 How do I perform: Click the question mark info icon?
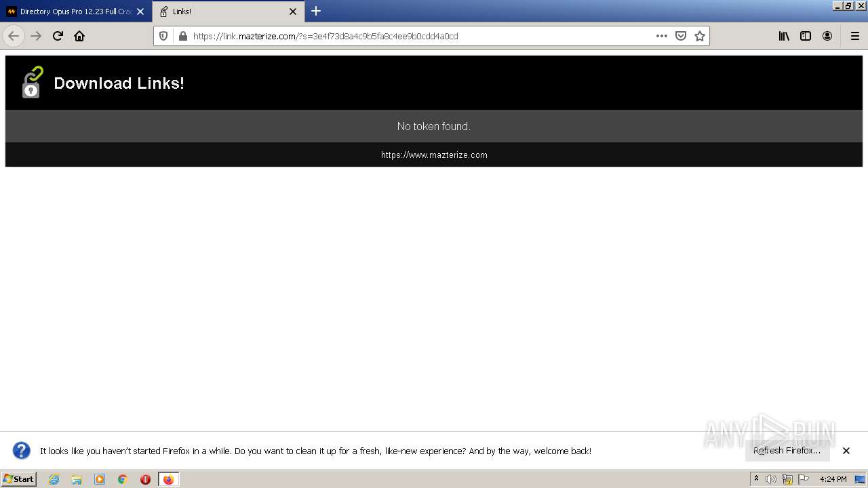click(x=22, y=451)
